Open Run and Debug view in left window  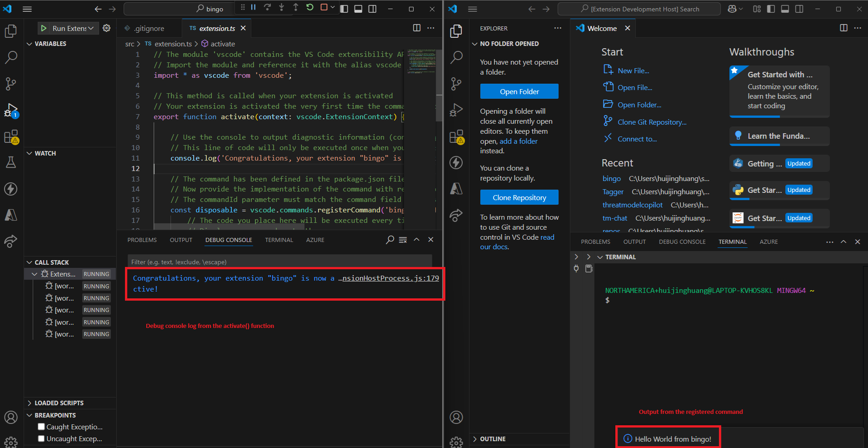[11, 110]
